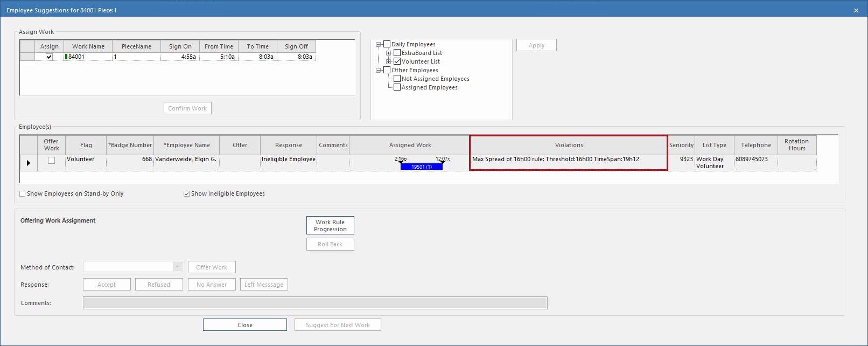The width and height of the screenshot is (868, 346).
Task: Click the Sign Off column header
Action: pyautogui.click(x=296, y=46)
